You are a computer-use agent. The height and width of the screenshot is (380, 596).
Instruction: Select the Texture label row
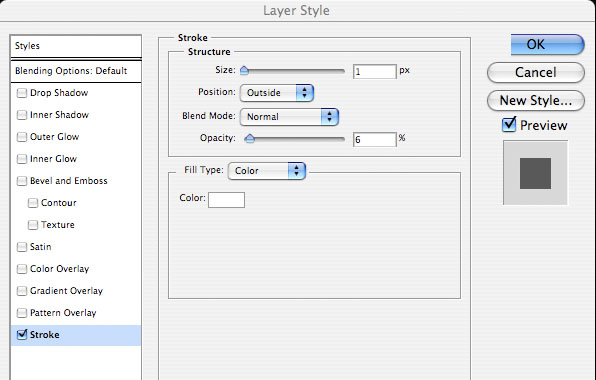(58, 225)
